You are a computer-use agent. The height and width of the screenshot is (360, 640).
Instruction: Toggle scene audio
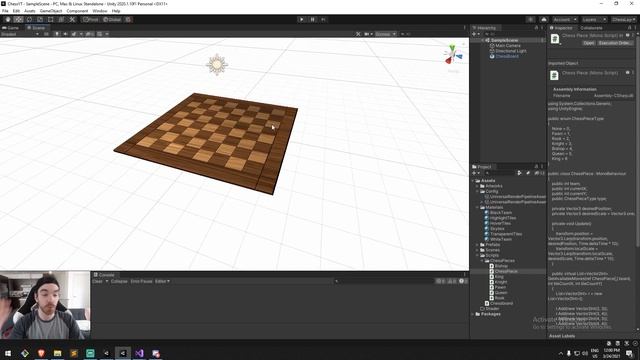[65, 34]
